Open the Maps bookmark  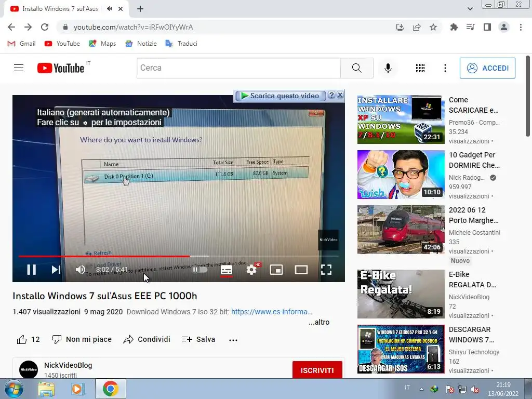click(x=102, y=44)
